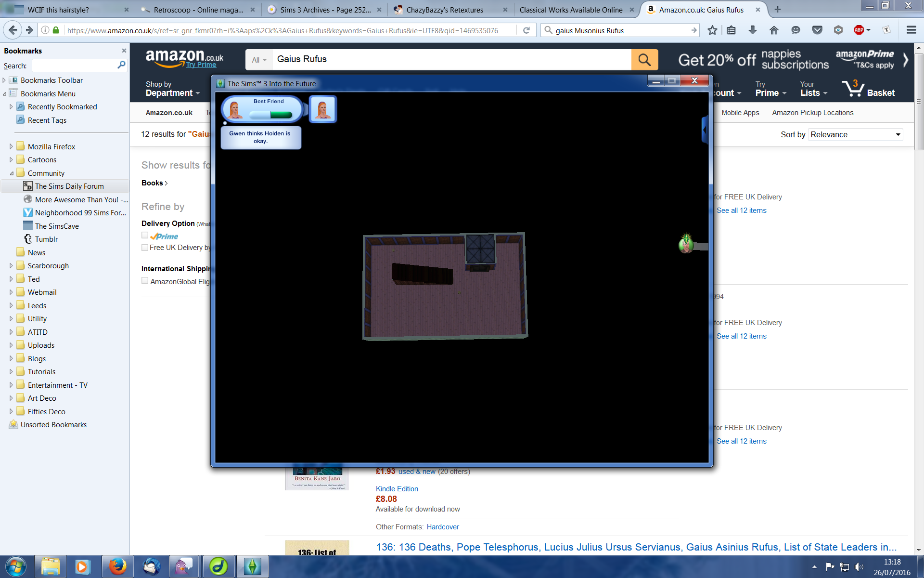
Task: Click used & new offers link
Action: coord(417,472)
